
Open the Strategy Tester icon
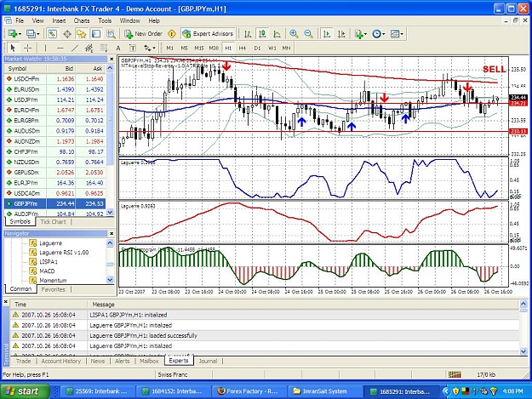tap(111, 34)
